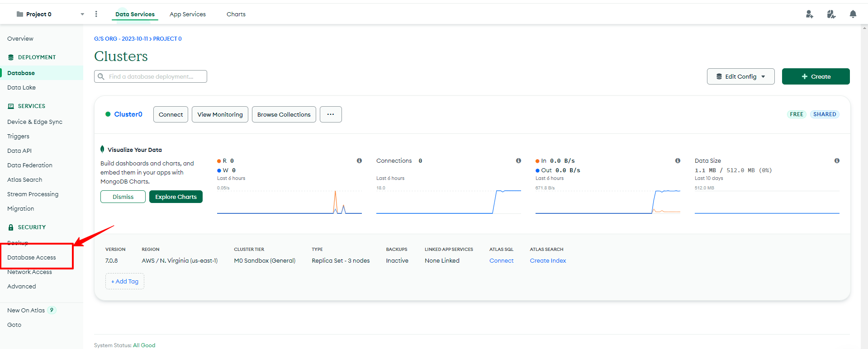The image size is (868, 349).
Task: Open Data API in the sidebar
Action: pos(19,151)
